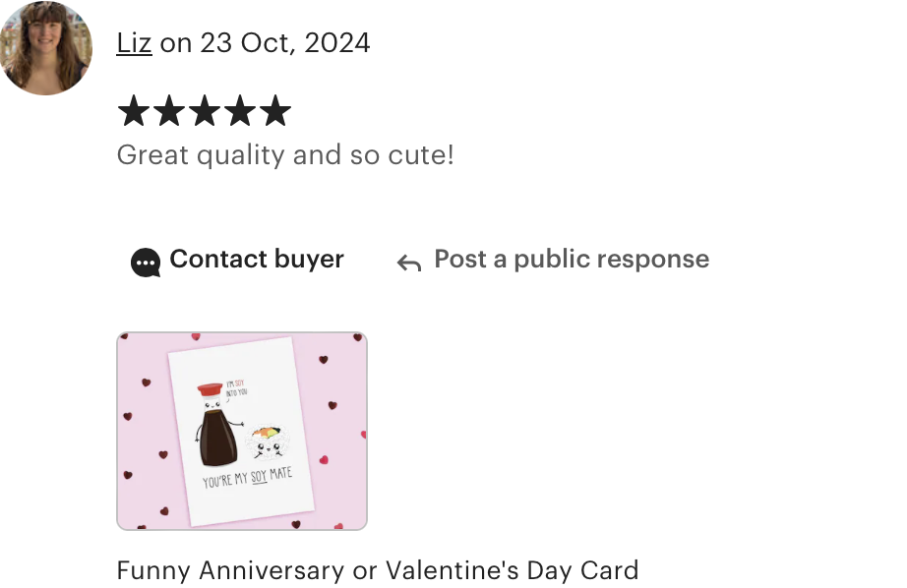Screen dimensions: 907x588
Task: Select the first rating star
Action: (x=134, y=110)
